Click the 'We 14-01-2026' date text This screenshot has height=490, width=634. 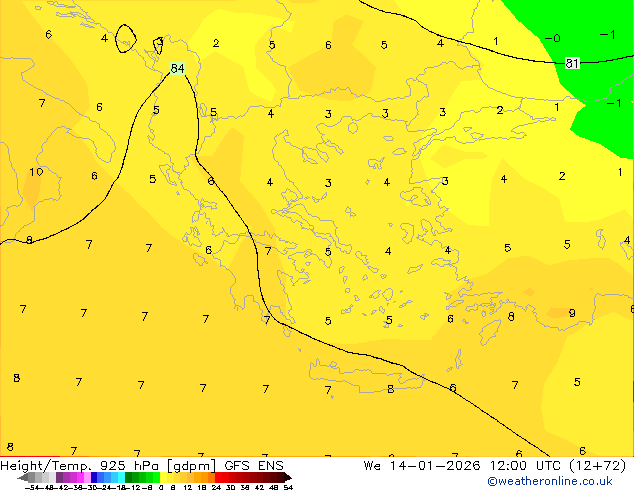(422, 466)
